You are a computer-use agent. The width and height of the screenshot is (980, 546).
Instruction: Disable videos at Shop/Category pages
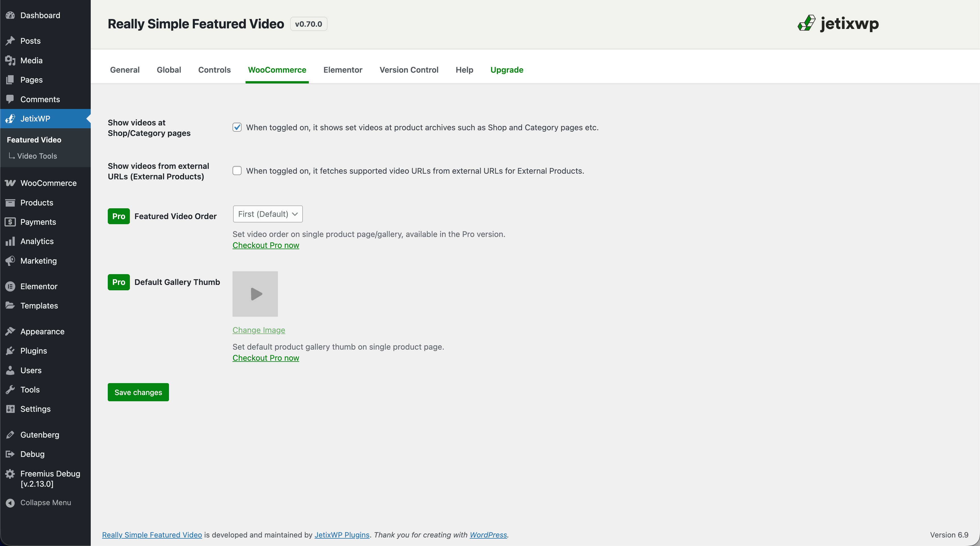coord(237,127)
